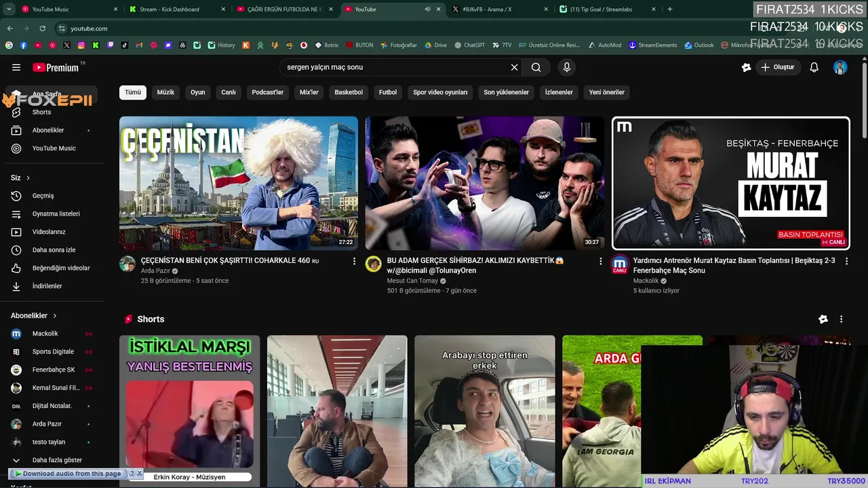Open more options for ÇEÇENİSTAN video
This screenshot has width=868, height=488.
(x=354, y=261)
